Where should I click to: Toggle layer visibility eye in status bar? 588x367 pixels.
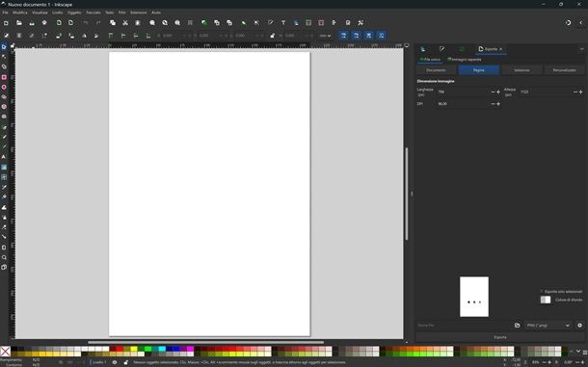tap(115, 362)
